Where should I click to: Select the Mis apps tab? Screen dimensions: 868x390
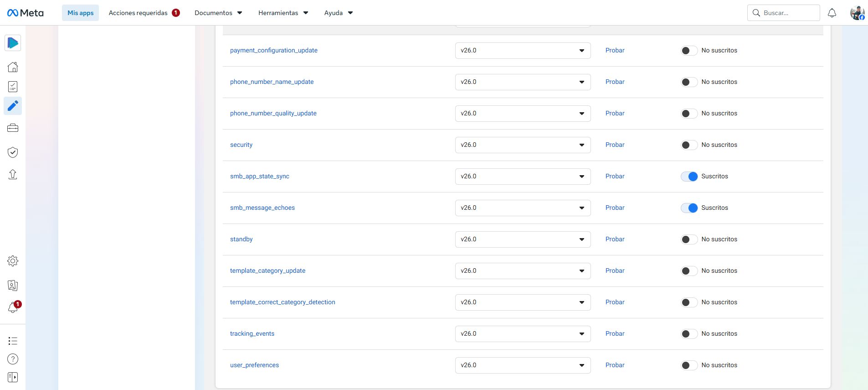pyautogui.click(x=80, y=13)
